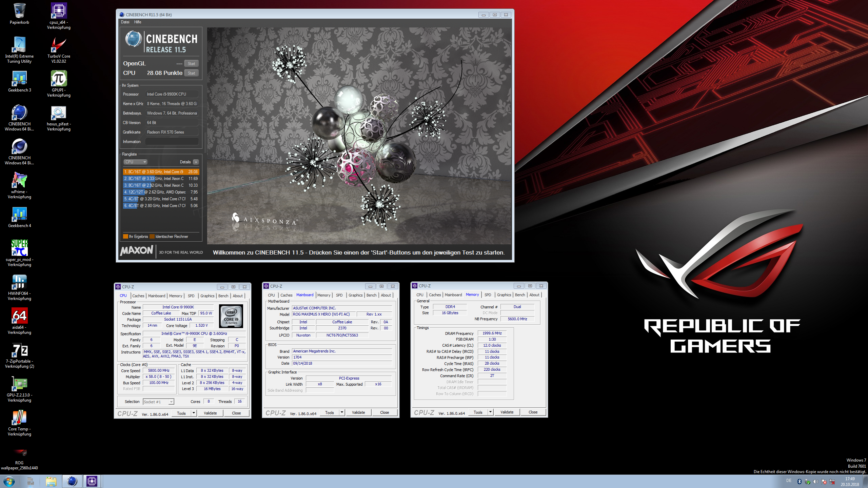This screenshot has height=488, width=868.
Task: Click Close button in middle CPU-Z window
Action: 384,412
